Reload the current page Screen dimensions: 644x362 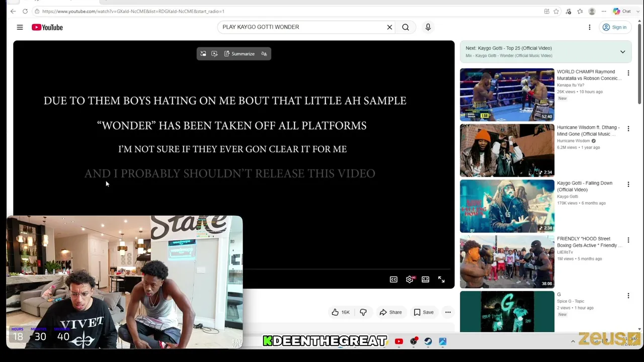click(26, 11)
